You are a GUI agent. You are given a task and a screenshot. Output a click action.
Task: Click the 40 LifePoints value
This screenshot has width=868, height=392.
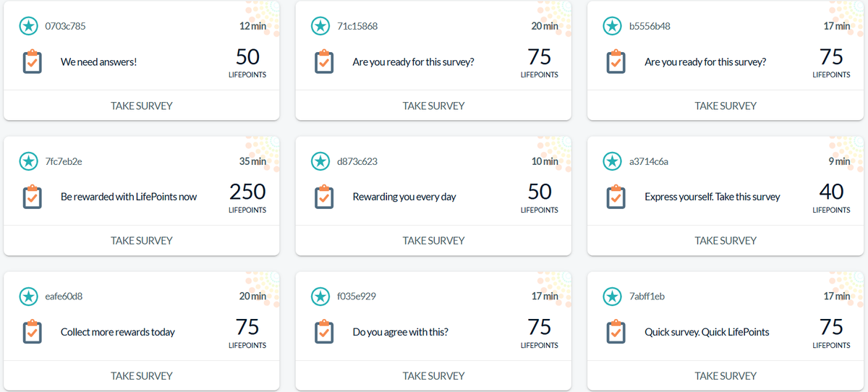(832, 192)
